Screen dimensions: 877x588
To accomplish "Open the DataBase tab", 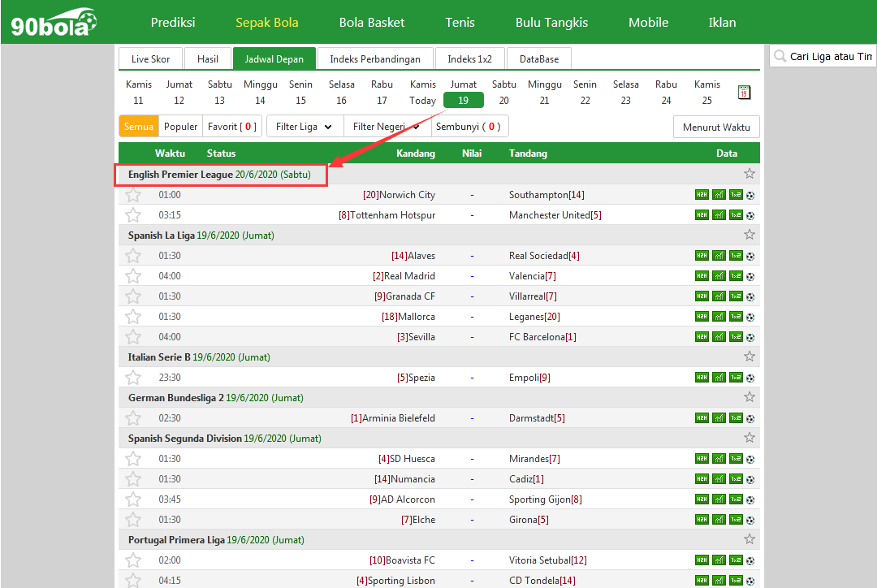I will click(x=538, y=58).
